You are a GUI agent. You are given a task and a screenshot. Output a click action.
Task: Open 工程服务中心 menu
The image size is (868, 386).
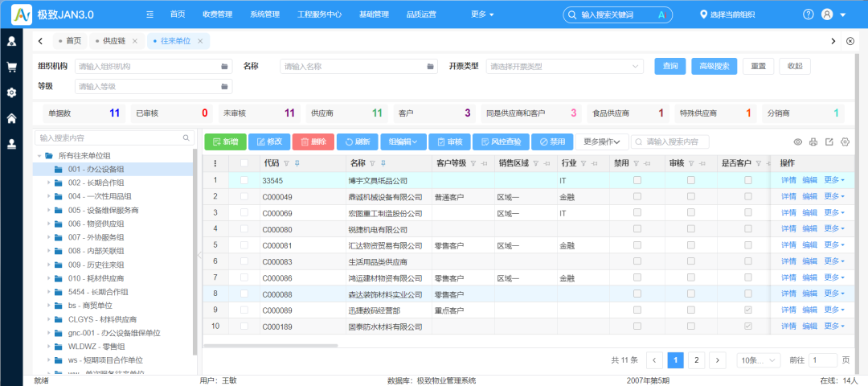[319, 14]
